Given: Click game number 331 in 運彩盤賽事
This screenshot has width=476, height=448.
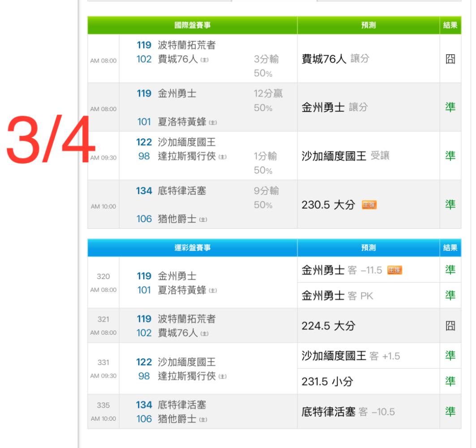Looking at the screenshot, I should [x=103, y=362].
